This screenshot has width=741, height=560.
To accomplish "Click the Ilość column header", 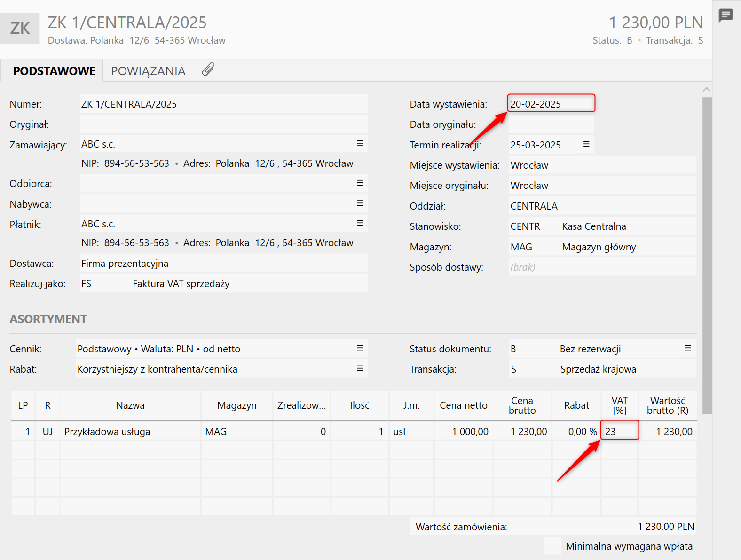I will click(360, 405).
